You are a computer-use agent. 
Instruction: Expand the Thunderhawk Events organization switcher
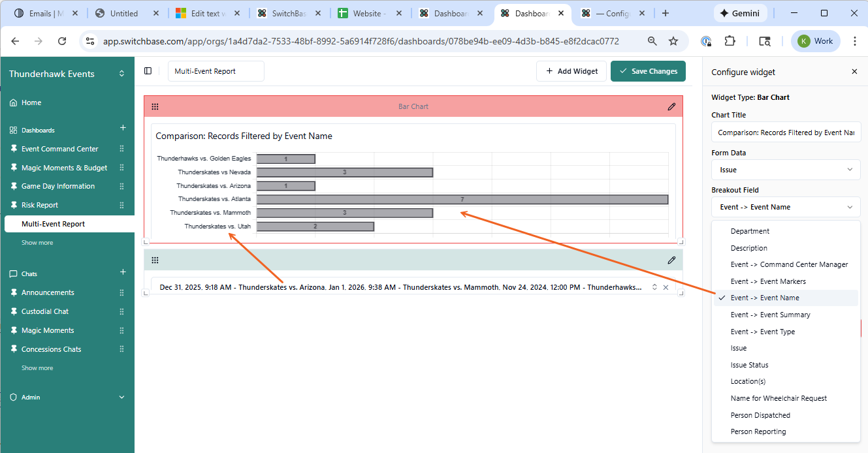coord(121,74)
